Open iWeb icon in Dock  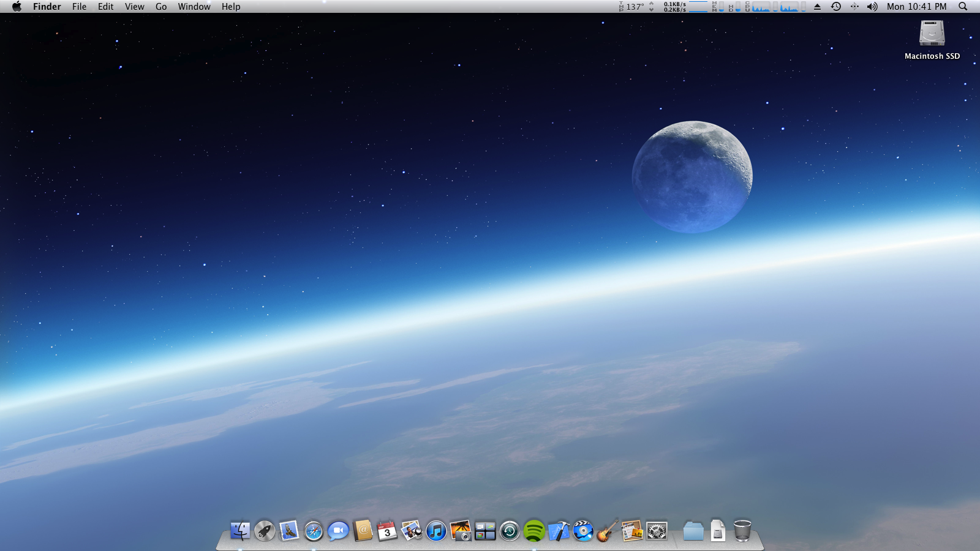[632, 531]
